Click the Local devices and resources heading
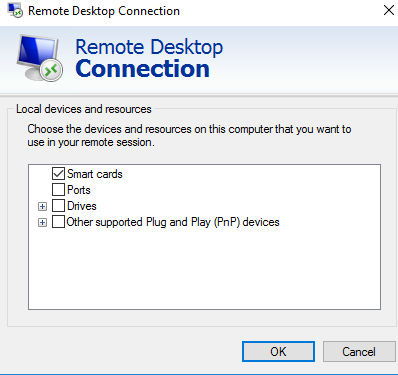 (x=84, y=109)
